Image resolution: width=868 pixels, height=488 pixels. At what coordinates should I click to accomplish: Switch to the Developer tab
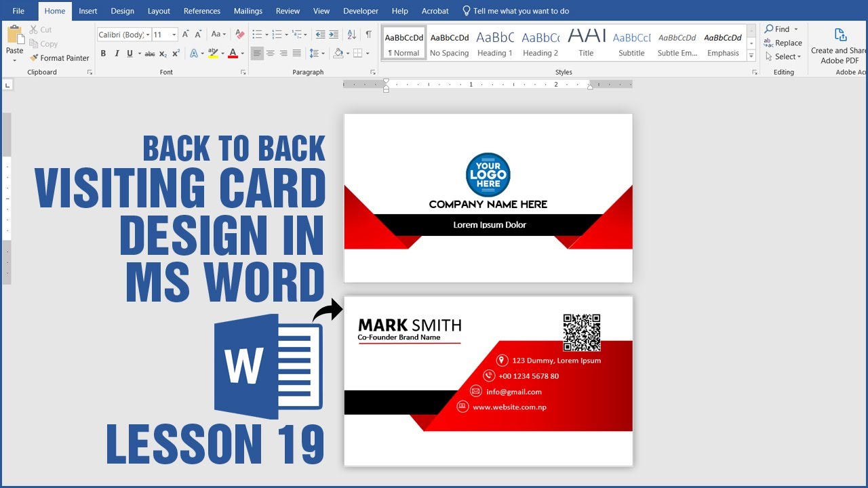(x=361, y=11)
